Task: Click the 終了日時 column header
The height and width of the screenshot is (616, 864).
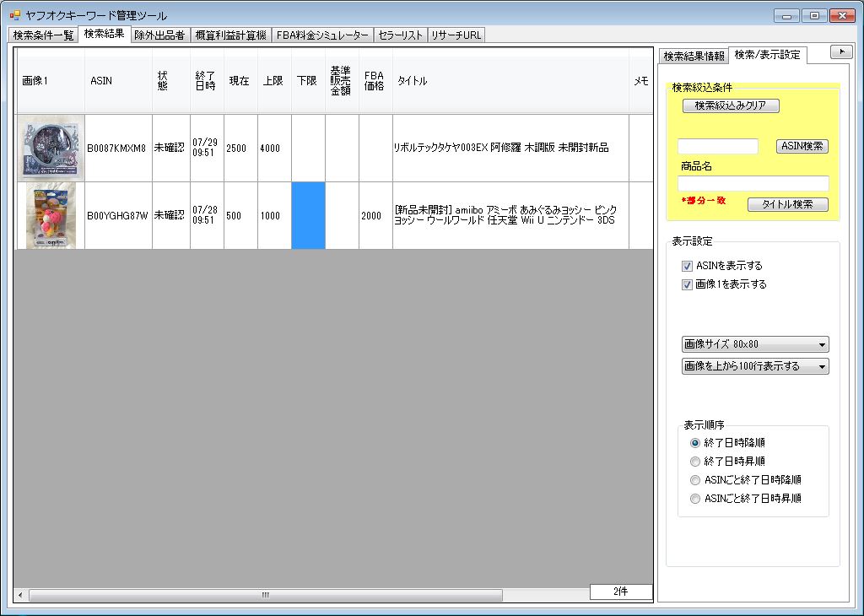Action: (208, 81)
